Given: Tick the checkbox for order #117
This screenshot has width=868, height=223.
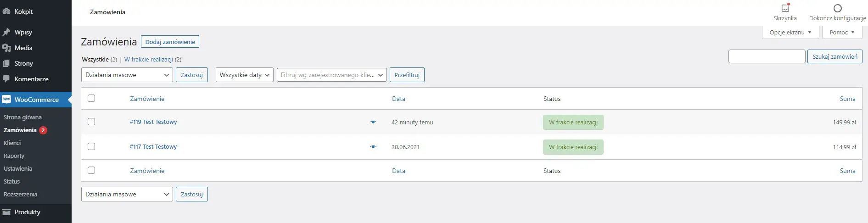Looking at the screenshot, I should point(91,146).
